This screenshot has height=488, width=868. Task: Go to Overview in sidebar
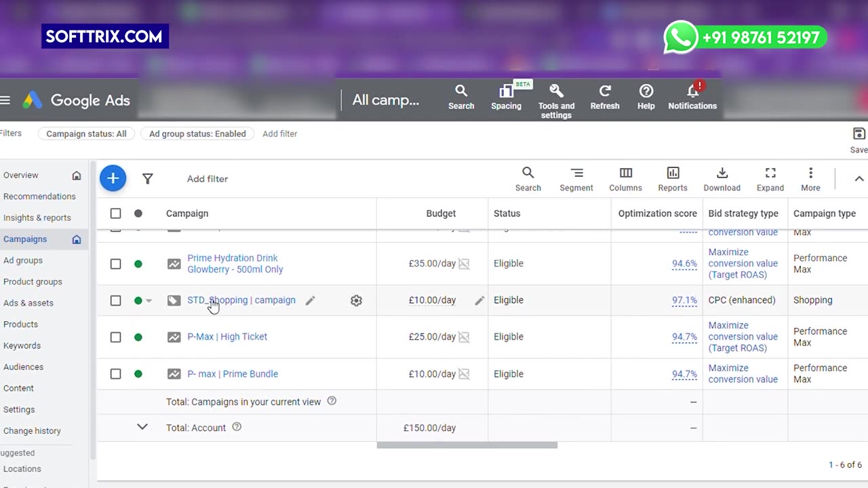point(21,175)
